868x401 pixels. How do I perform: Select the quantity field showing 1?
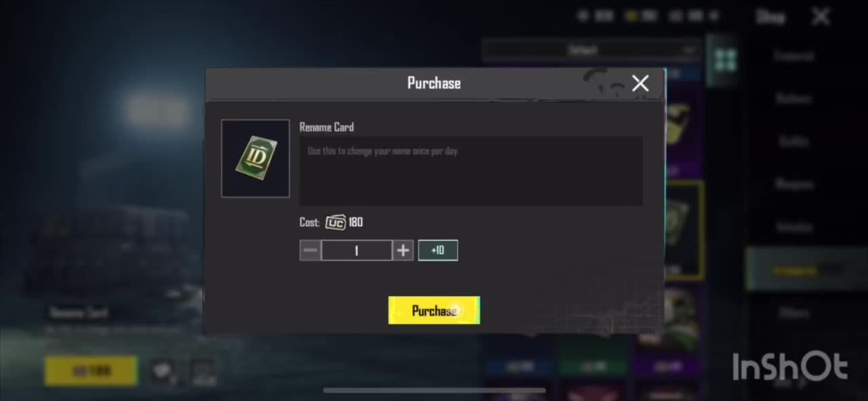(357, 251)
